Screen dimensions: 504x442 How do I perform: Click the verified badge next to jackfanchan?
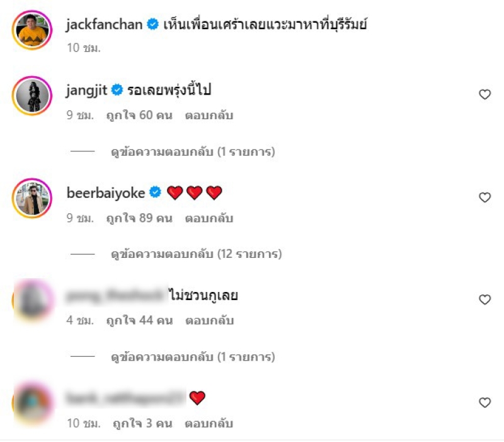pos(152,25)
